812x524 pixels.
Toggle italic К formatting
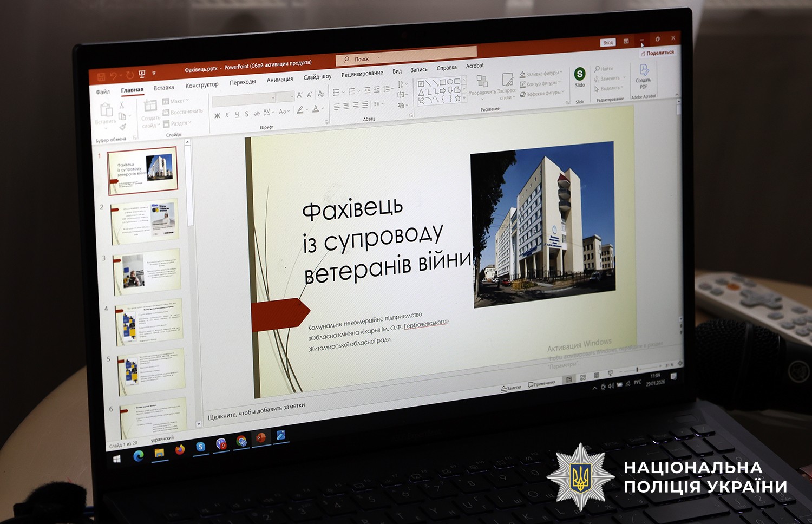(227, 115)
